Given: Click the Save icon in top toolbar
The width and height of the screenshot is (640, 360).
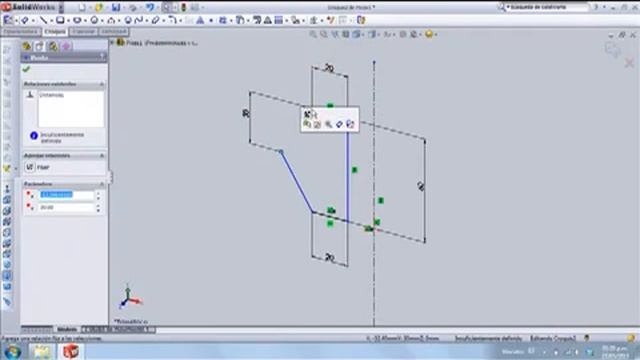Looking at the screenshot, I should tap(116, 7).
